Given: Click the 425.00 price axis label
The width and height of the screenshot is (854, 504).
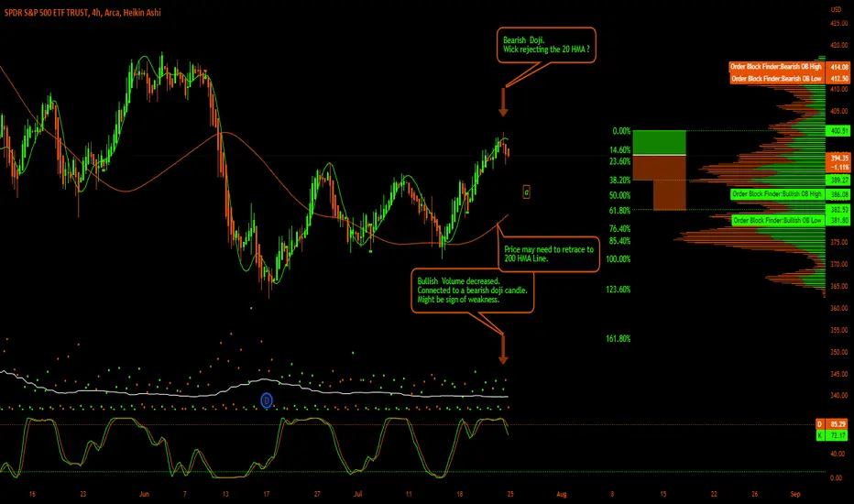Looking at the screenshot, I should (x=838, y=24).
